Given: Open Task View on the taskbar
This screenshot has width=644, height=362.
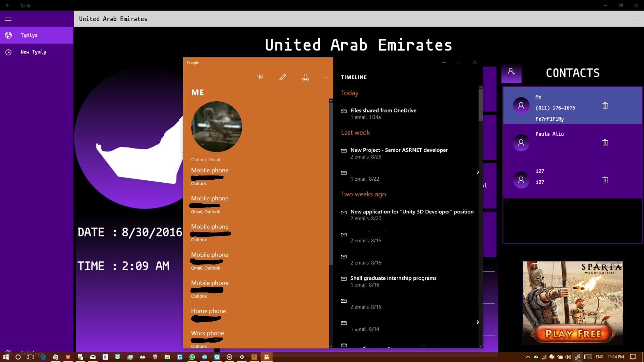Looking at the screenshot, I should [x=30, y=357].
